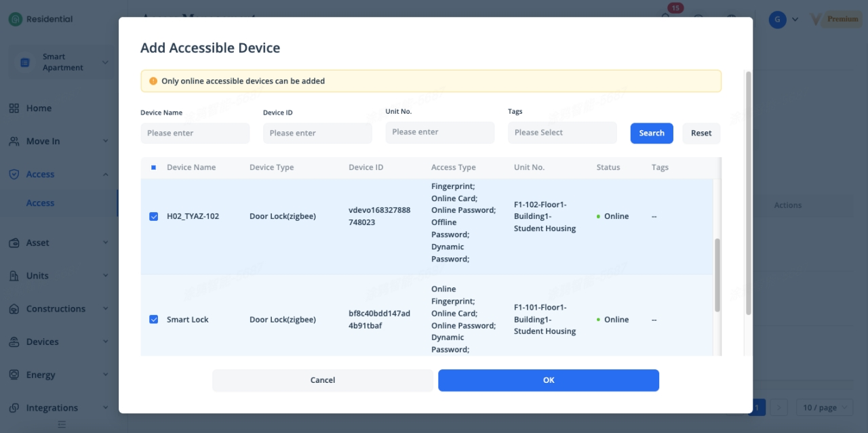This screenshot has width=868, height=433.
Task: Open the Tags 'Please Select' dropdown
Action: pos(561,133)
